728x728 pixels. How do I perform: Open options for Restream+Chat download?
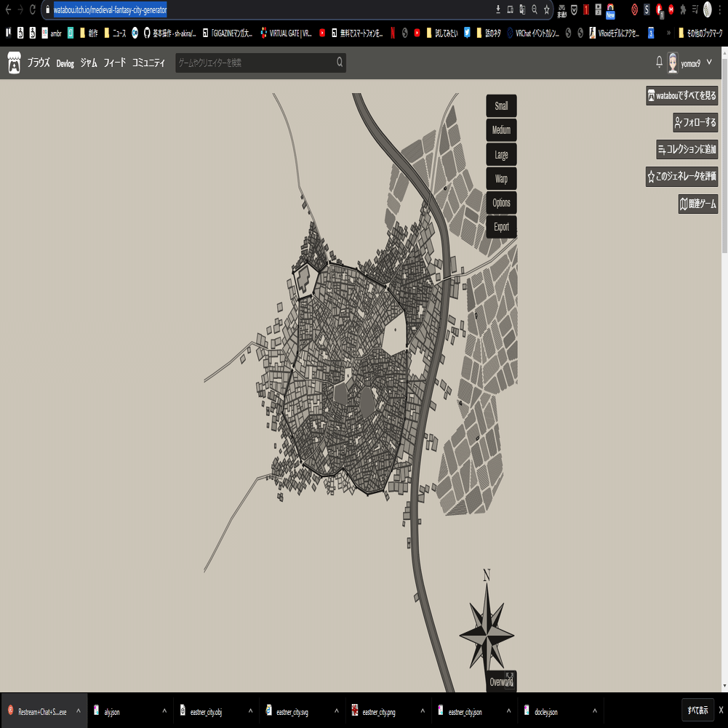tap(79, 711)
